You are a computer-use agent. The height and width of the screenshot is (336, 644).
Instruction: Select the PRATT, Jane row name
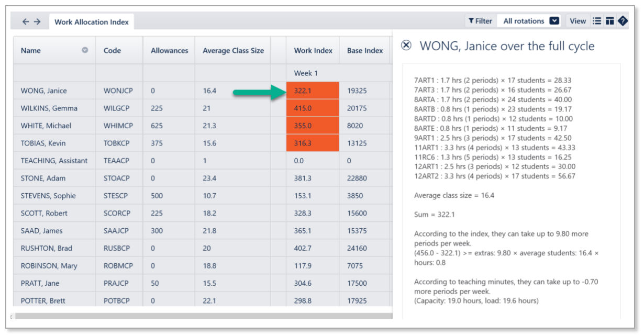pos(40,283)
